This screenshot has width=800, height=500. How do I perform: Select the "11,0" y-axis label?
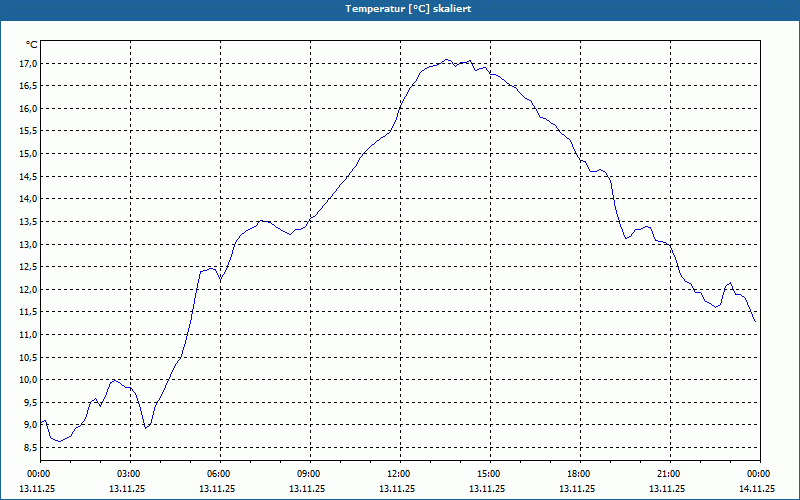(29, 335)
